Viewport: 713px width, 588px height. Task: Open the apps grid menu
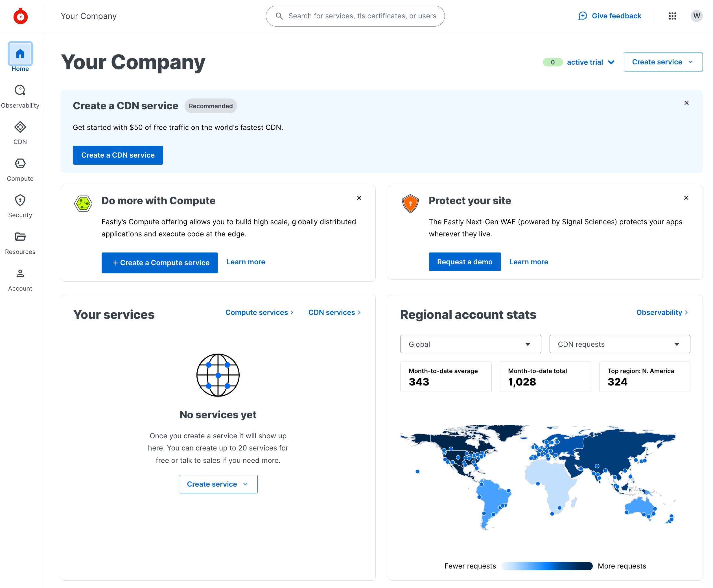point(672,16)
